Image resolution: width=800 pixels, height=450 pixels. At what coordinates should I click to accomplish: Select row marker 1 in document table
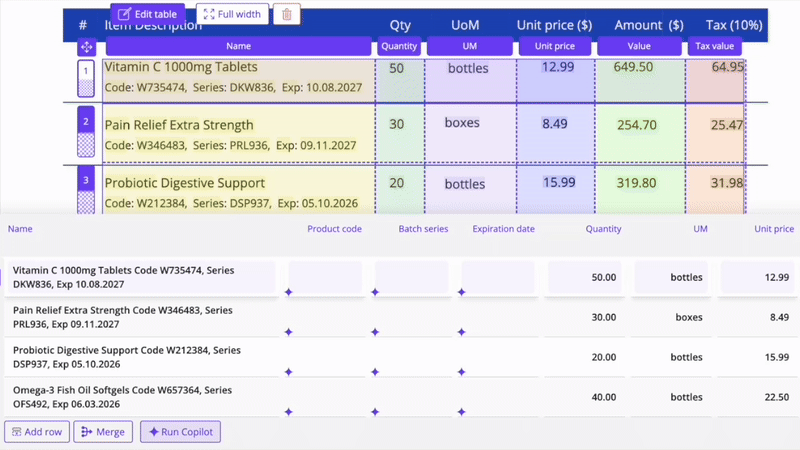(x=86, y=79)
